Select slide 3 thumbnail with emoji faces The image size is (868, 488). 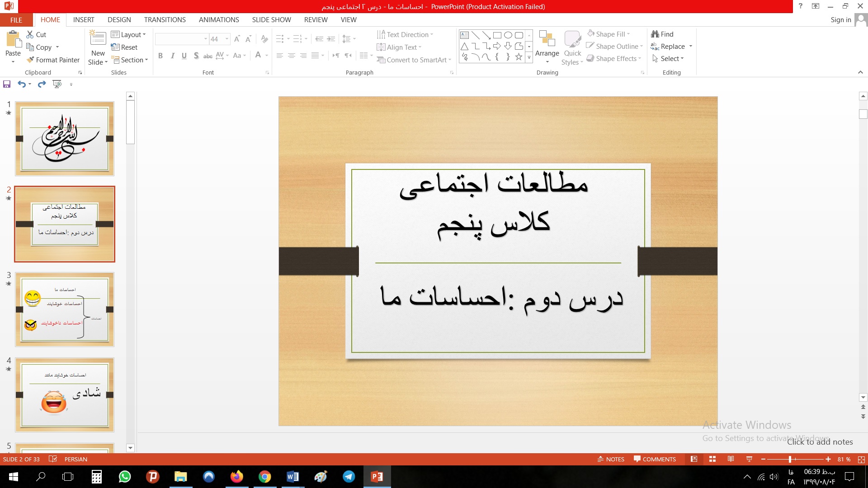pos(65,310)
